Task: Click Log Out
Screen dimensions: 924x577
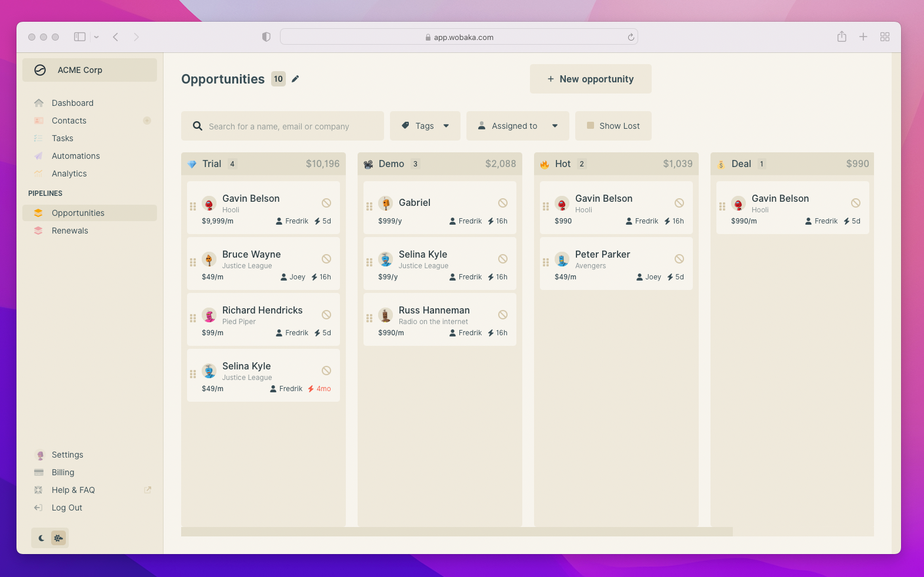Action: [89, 508]
